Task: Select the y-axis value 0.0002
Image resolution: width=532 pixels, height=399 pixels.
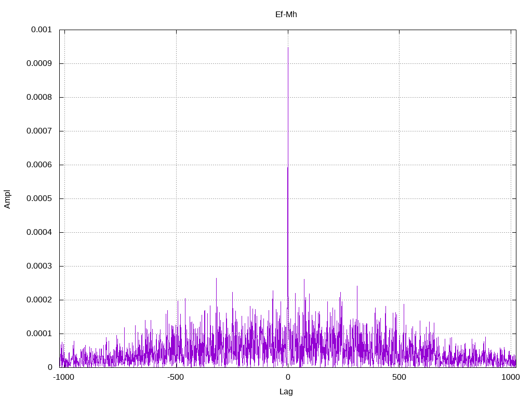Action: click(x=39, y=300)
